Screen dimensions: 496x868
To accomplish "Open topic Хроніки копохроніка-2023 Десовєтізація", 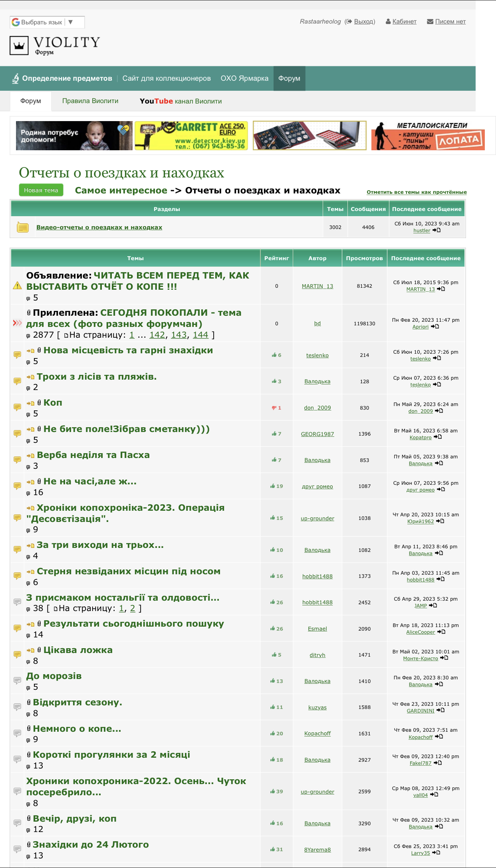I will (x=125, y=513).
